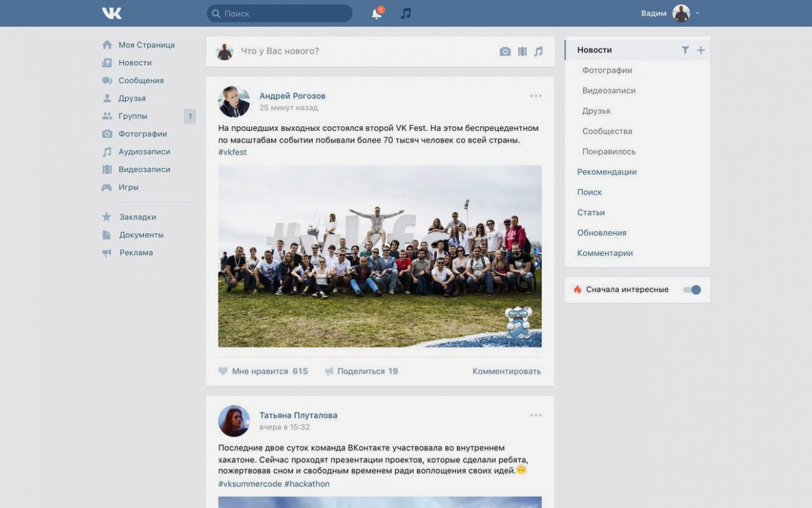This screenshot has width=812, height=508.
Task: Like Андрей Рогозов's post with the heart
Action: point(223,371)
